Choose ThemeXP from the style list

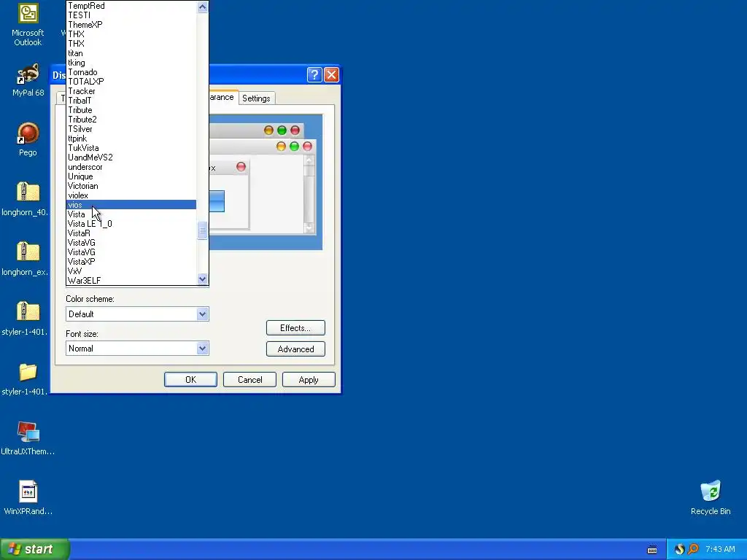131,25
